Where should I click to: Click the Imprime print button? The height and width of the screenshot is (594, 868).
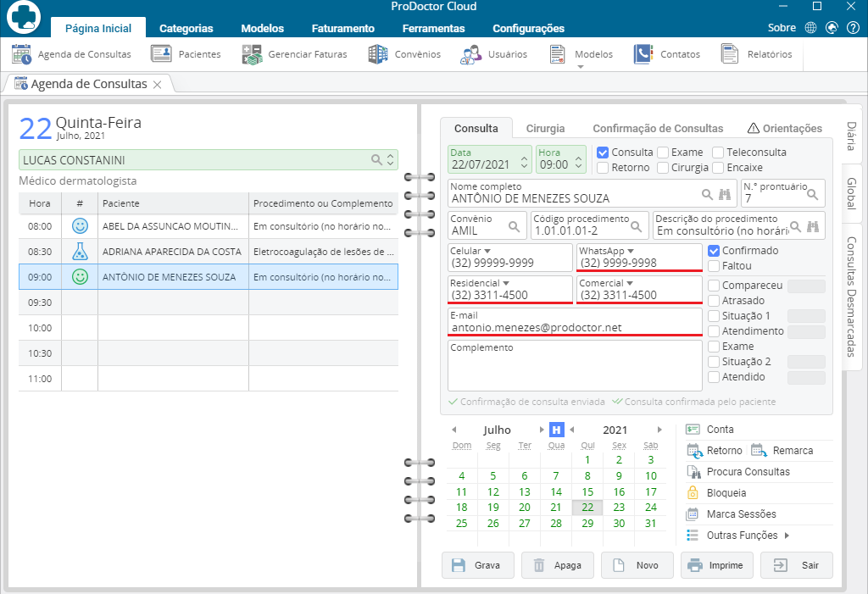point(717,565)
